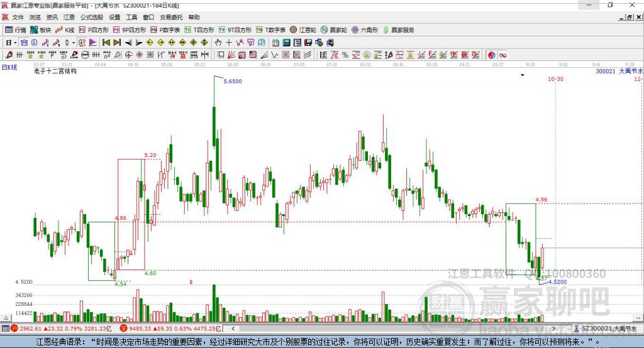This screenshot has width=644, height=348.
Task: Open the 交易委托 menu
Action: [x=171, y=17]
